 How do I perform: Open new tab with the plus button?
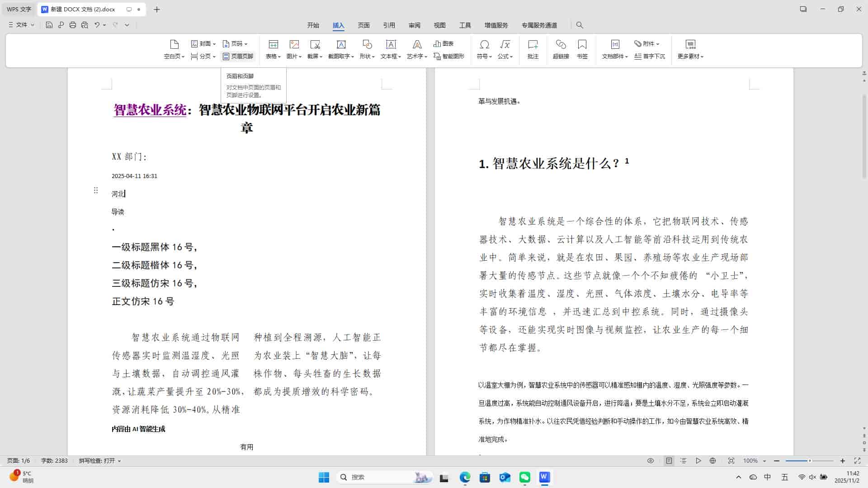click(157, 9)
